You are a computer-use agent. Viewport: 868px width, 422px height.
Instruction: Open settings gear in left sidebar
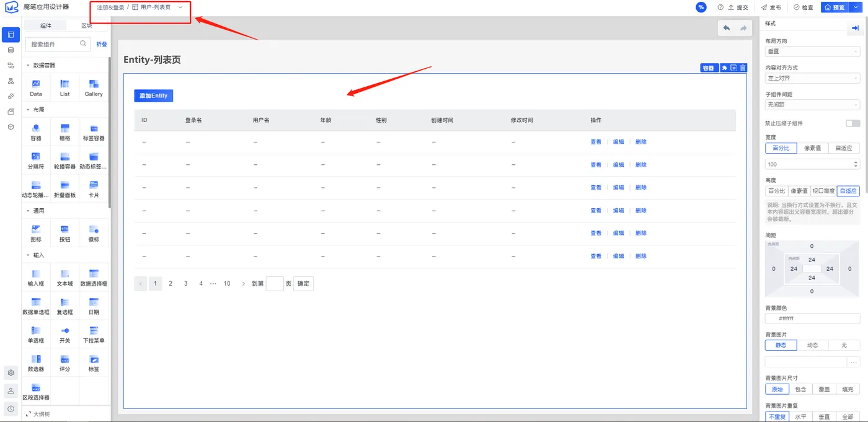pyautogui.click(x=11, y=373)
